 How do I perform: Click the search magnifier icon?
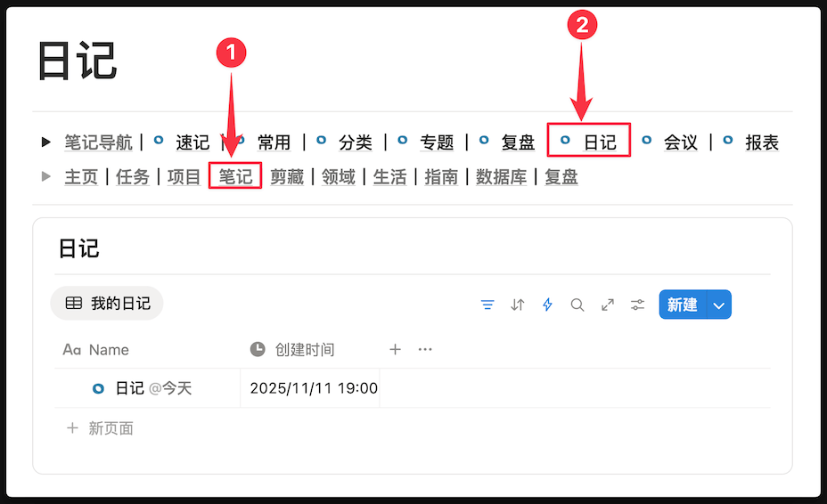[x=577, y=305]
